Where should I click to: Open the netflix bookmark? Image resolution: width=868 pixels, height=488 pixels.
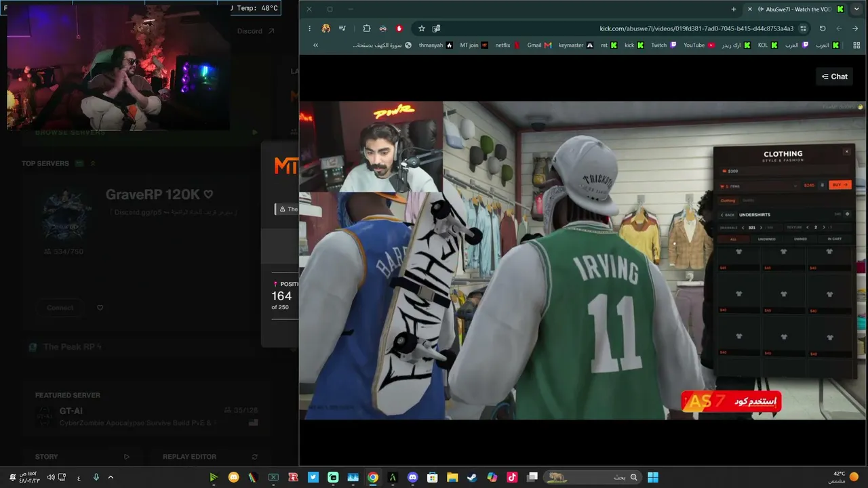pos(507,45)
